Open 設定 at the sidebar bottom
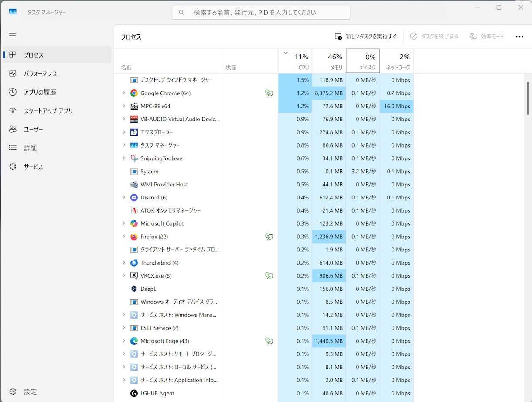Image resolution: width=532 pixels, height=402 pixels. [x=57, y=392]
